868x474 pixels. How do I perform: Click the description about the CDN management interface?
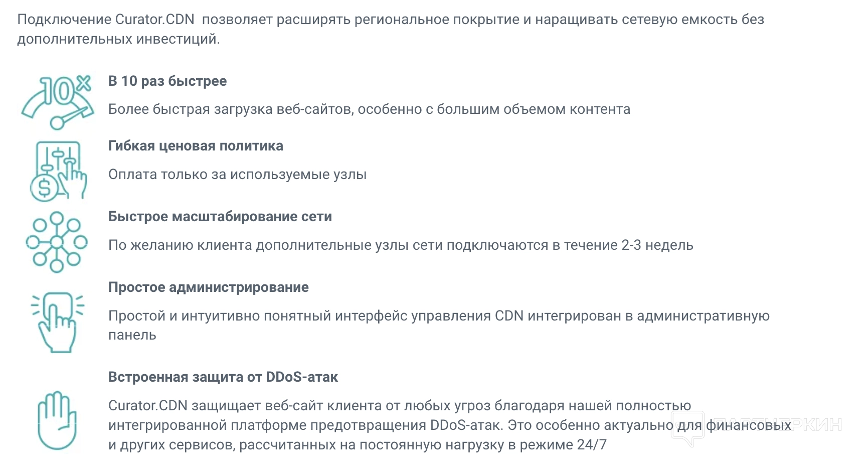[439, 316]
